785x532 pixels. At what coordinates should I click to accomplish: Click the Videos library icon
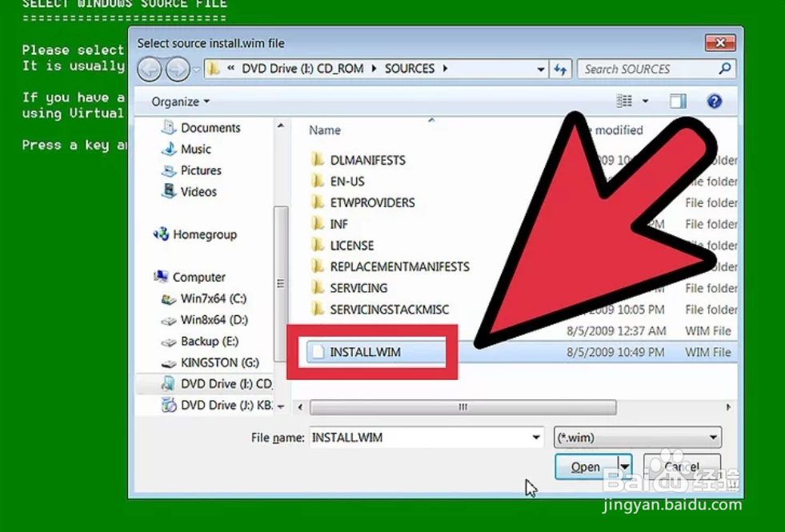[169, 191]
